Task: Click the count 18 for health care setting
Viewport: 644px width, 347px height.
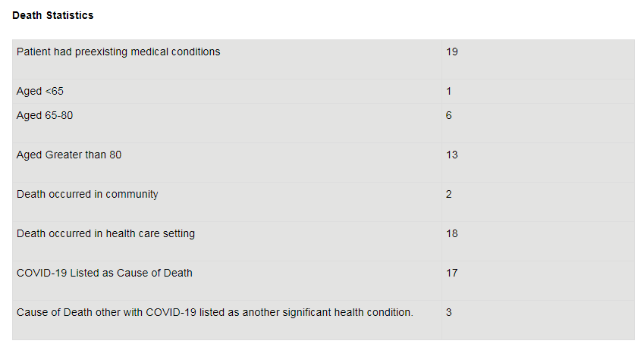Action: click(x=452, y=234)
